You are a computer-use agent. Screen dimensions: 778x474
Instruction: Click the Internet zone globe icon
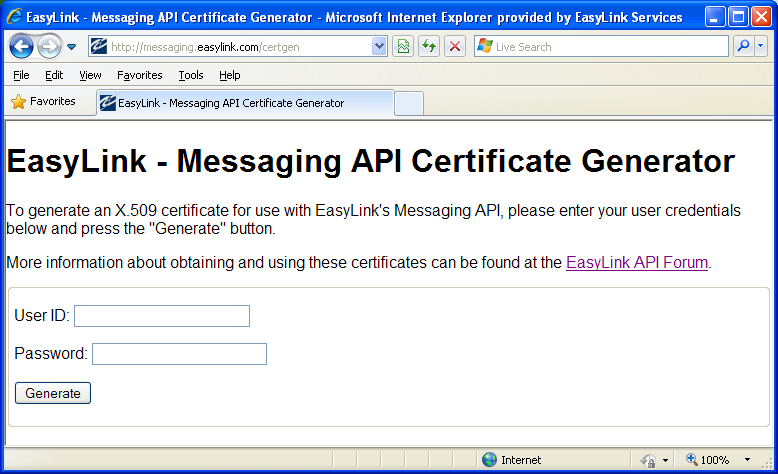coord(489,460)
